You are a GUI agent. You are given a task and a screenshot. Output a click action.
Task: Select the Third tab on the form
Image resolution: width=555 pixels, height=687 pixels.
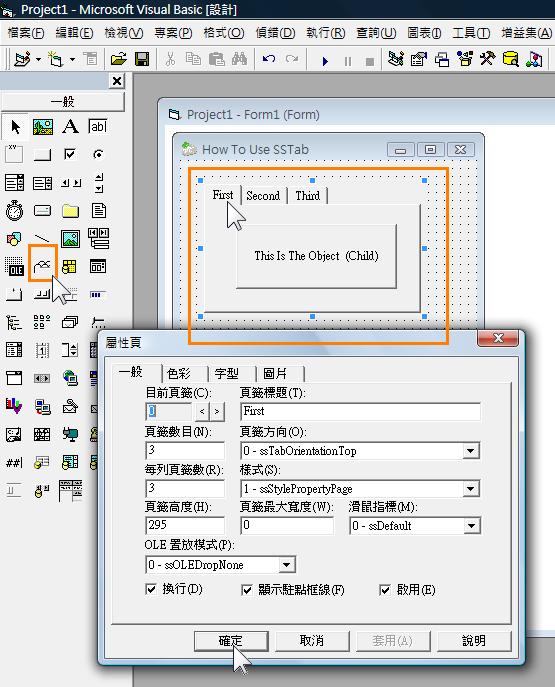click(x=308, y=196)
